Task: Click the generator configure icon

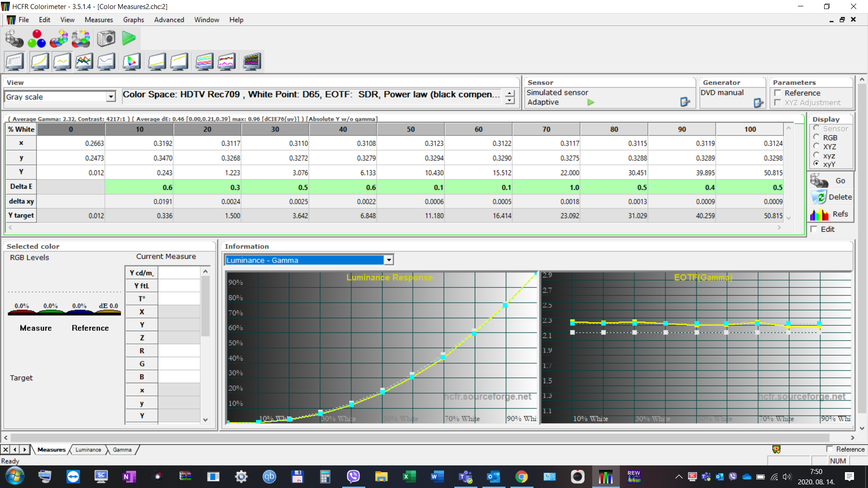Action: pos(759,103)
